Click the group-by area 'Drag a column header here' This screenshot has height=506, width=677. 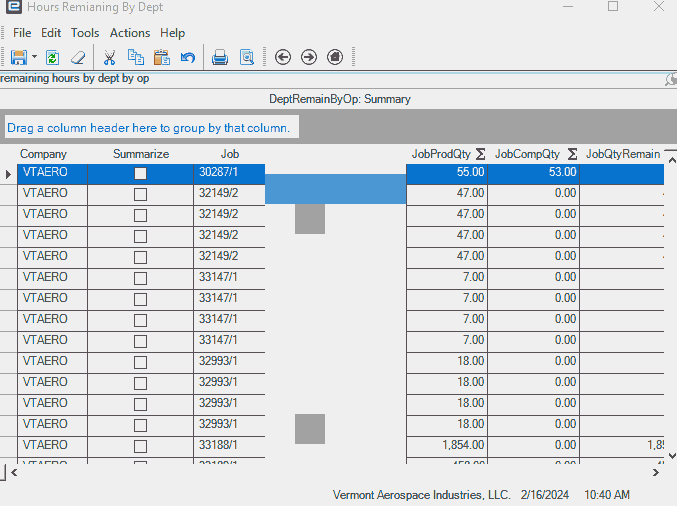[152, 127]
